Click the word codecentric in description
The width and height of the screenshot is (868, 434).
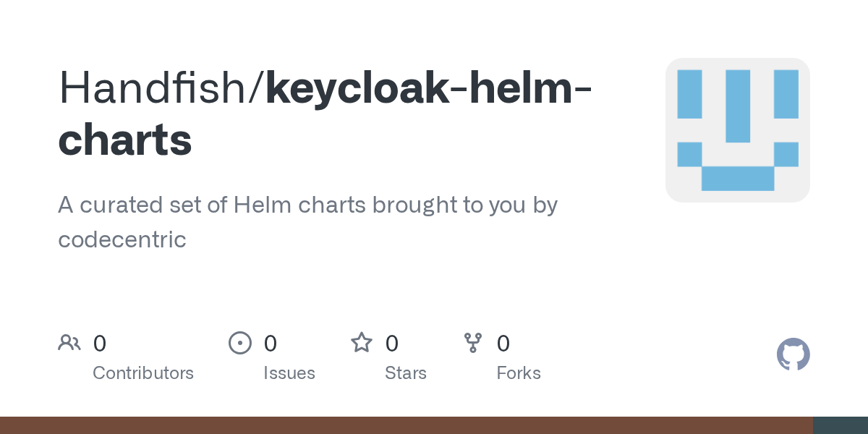pyautogui.click(x=122, y=239)
